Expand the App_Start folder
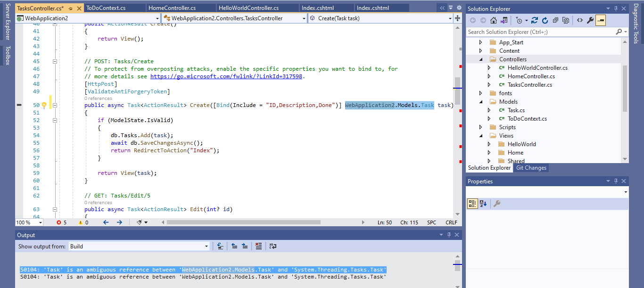 [x=480, y=42]
